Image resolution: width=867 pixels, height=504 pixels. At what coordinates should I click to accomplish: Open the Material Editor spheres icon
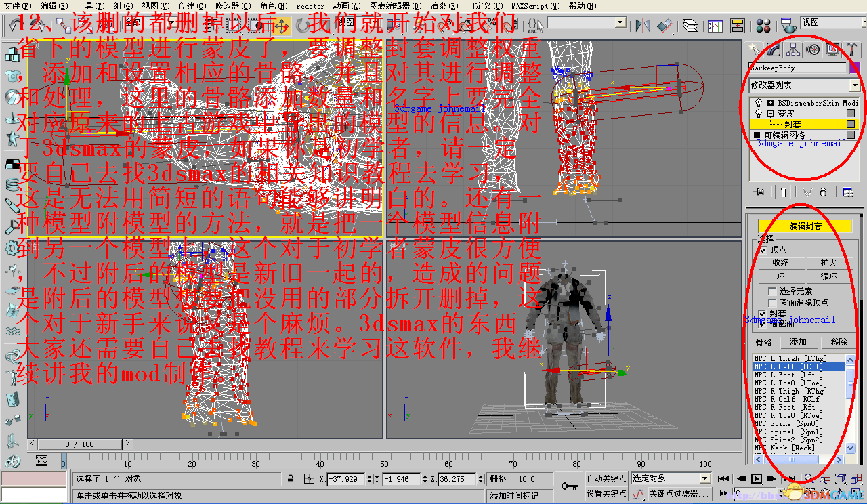click(763, 25)
